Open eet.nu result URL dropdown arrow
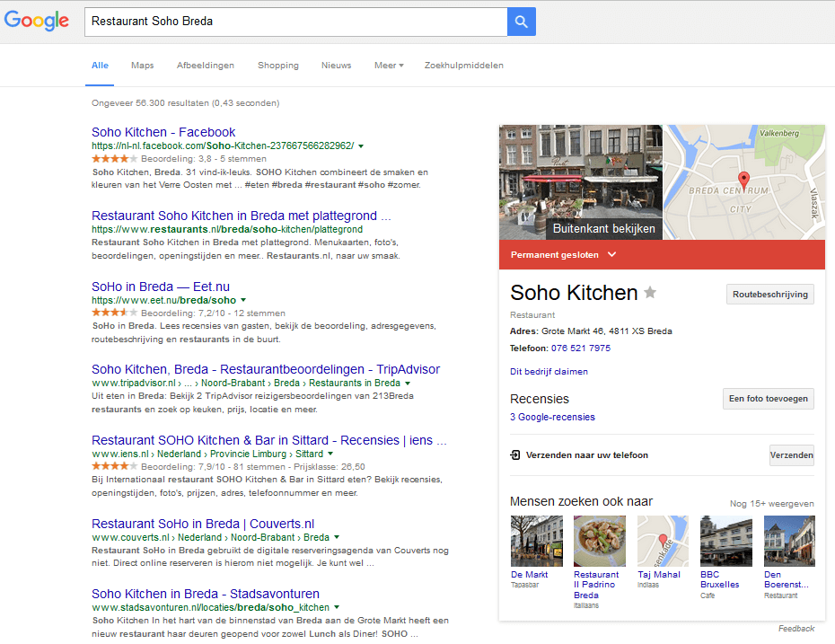The image size is (835, 644). [x=243, y=300]
